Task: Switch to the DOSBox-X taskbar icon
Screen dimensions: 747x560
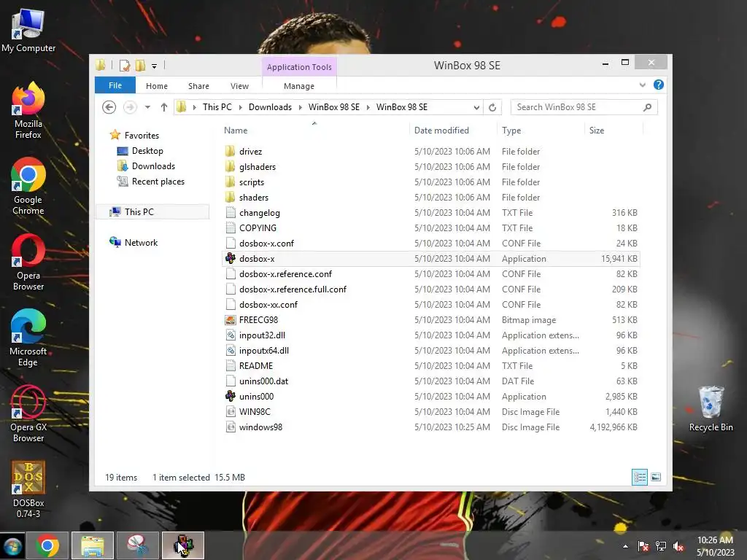Action: point(183,545)
